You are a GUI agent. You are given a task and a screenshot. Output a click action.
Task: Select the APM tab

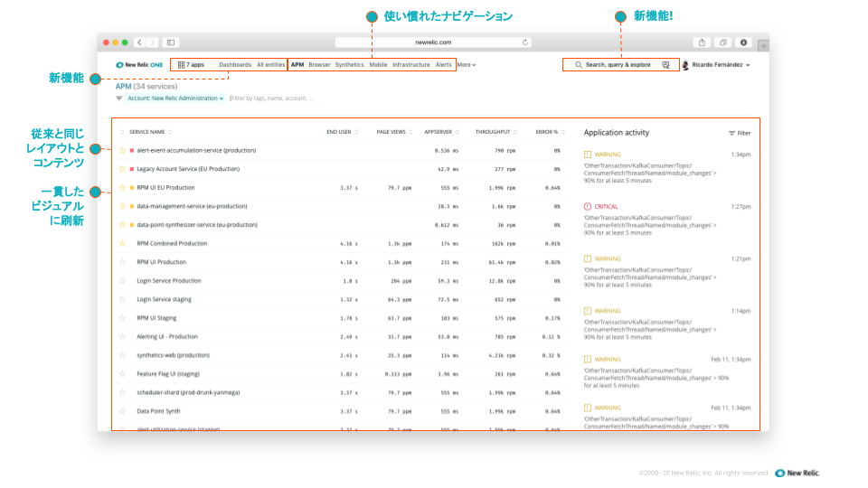point(297,65)
